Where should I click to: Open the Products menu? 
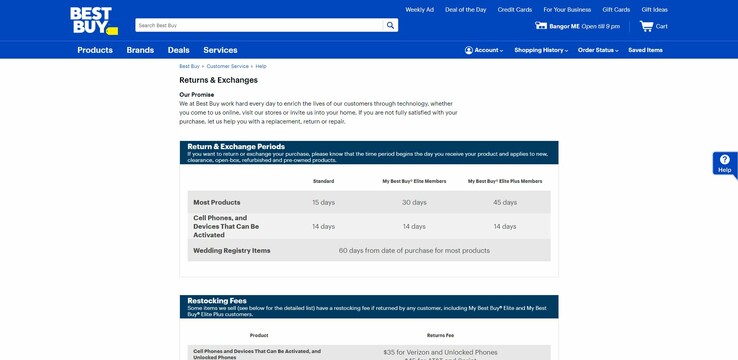[95, 50]
